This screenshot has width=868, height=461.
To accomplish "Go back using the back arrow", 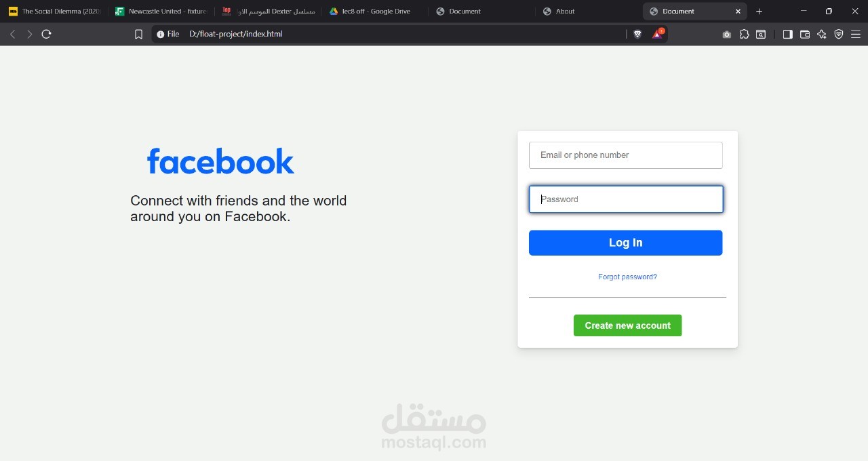I will 12,34.
